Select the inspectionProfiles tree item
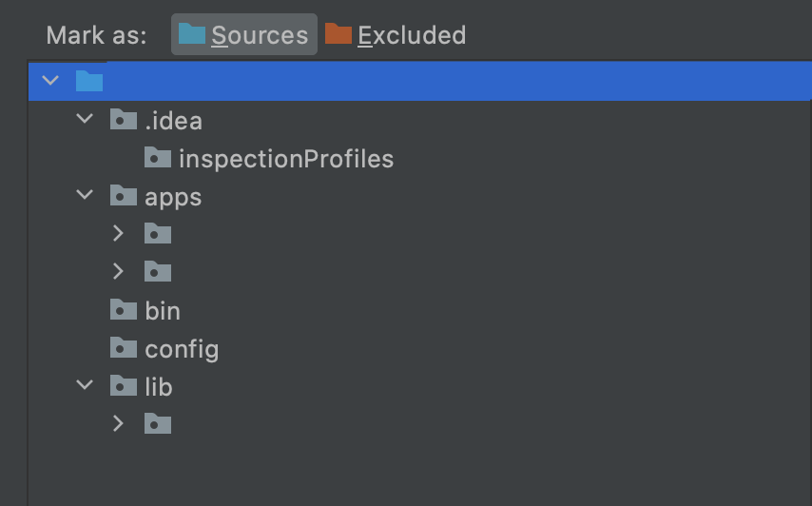The image size is (812, 506). [285, 159]
